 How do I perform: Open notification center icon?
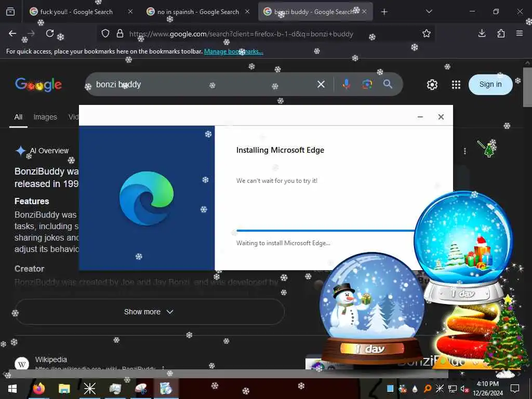515,389
